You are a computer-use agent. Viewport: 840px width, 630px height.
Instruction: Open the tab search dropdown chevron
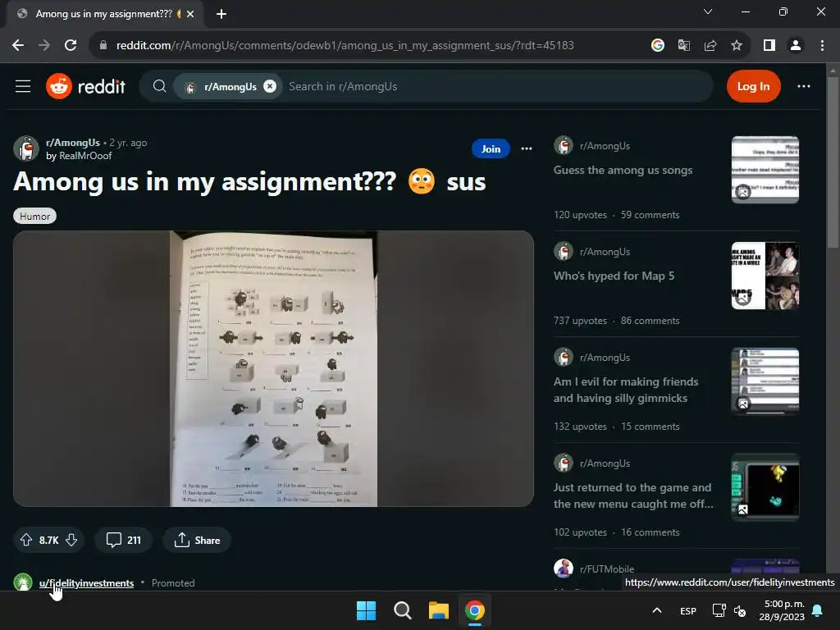[x=708, y=11]
